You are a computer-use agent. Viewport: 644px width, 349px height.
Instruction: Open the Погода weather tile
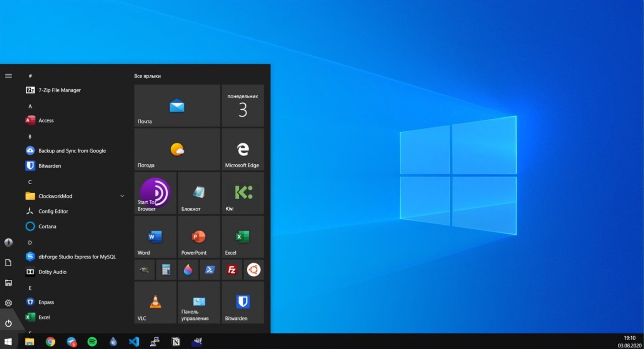pyautogui.click(x=177, y=150)
